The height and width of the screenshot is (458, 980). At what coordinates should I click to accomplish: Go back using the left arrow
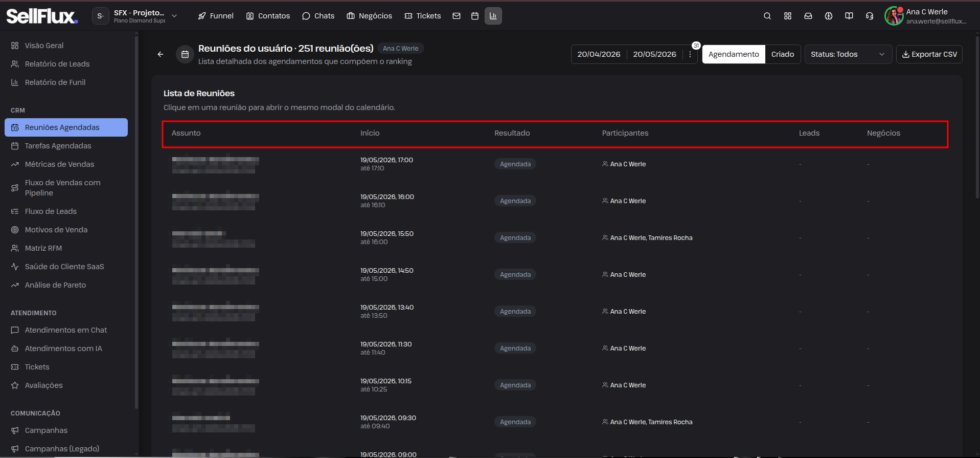(161, 54)
